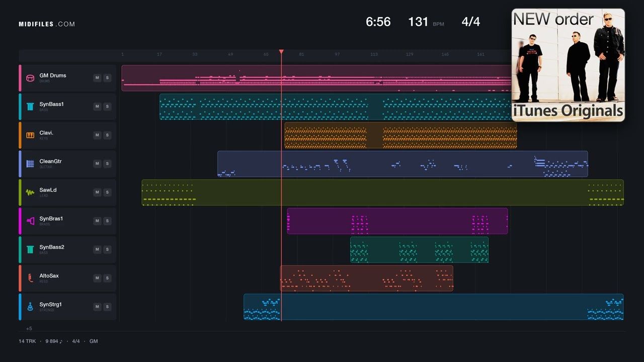Click the SawLd waveform icon

click(x=30, y=193)
